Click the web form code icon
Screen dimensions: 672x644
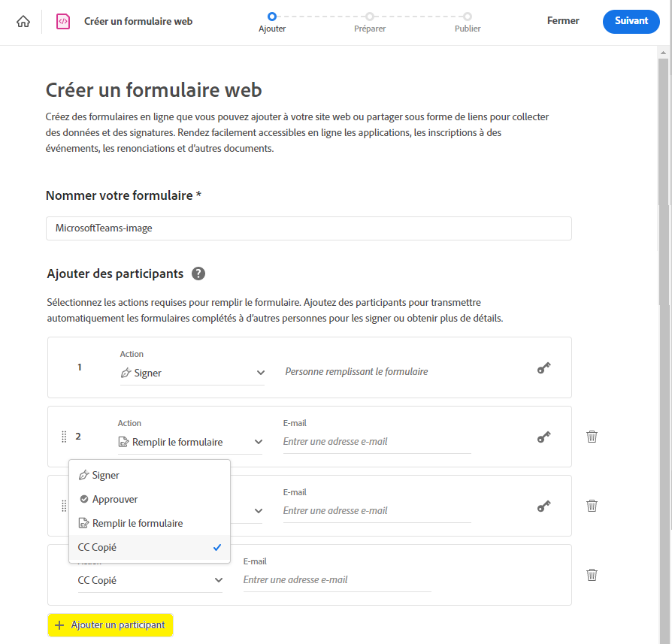click(63, 21)
